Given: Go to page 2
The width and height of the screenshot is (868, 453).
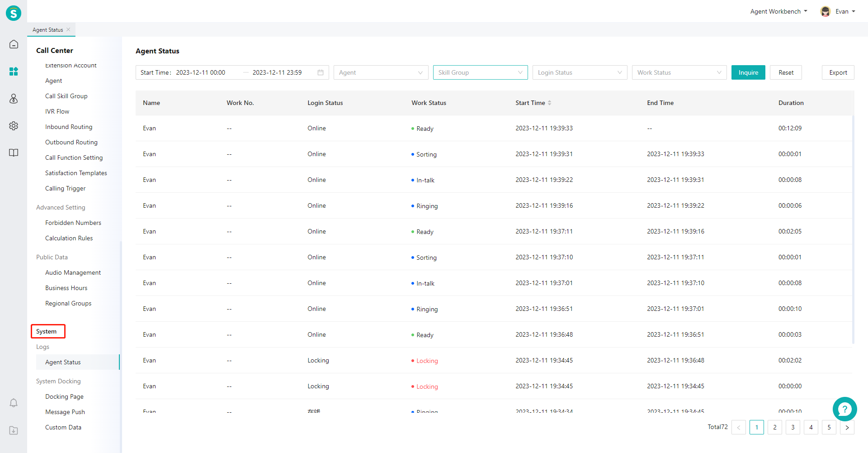Looking at the screenshot, I should (x=775, y=427).
